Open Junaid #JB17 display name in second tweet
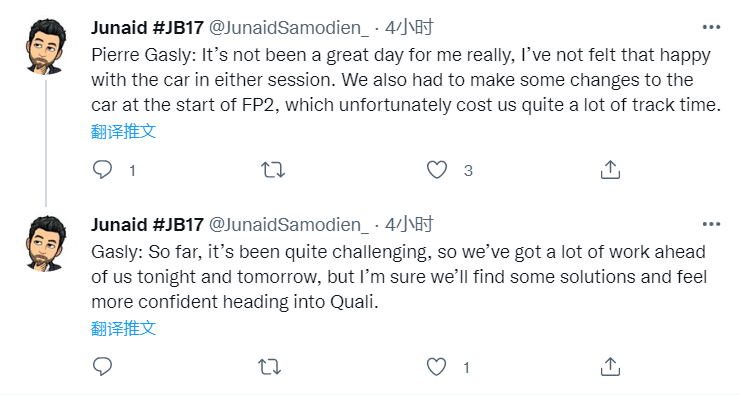 pyautogui.click(x=147, y=225)
